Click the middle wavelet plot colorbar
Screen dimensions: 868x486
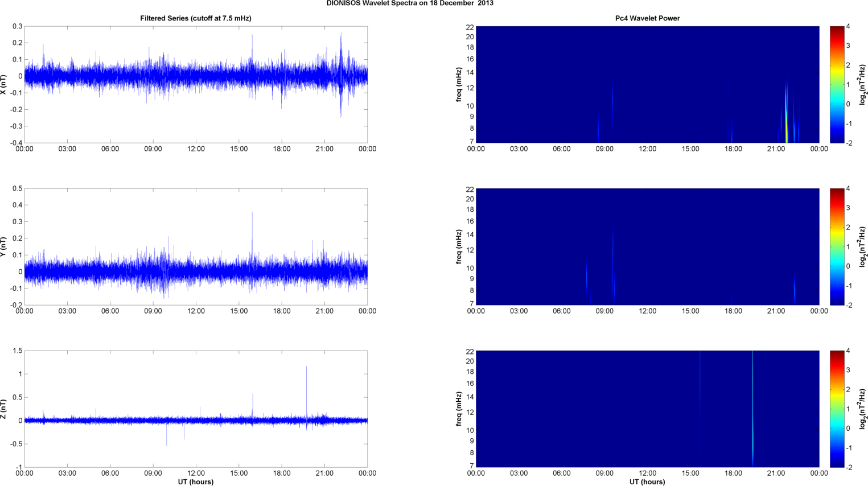(837, 246)
